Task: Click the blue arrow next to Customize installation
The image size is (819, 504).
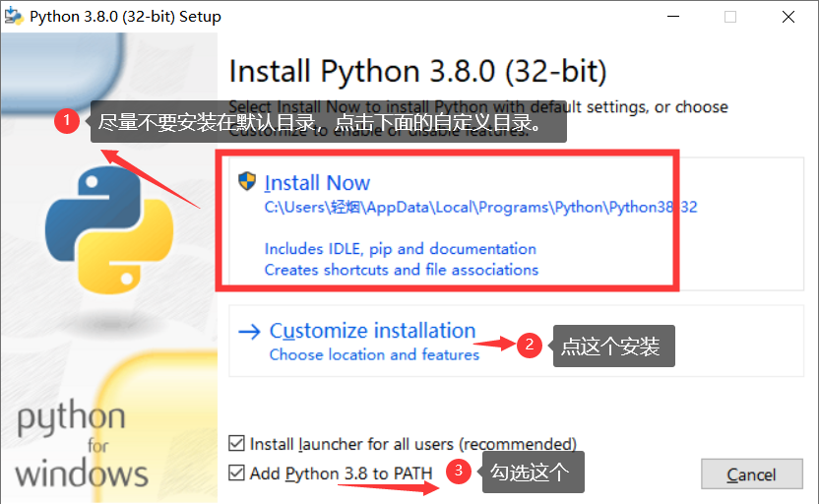Action: (x=249, y=332)
